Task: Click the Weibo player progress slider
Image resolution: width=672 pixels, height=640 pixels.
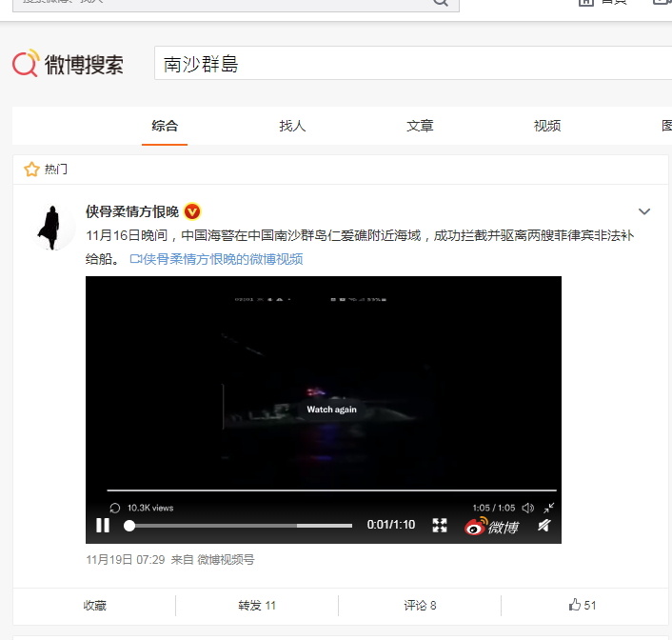Action: 238,526
